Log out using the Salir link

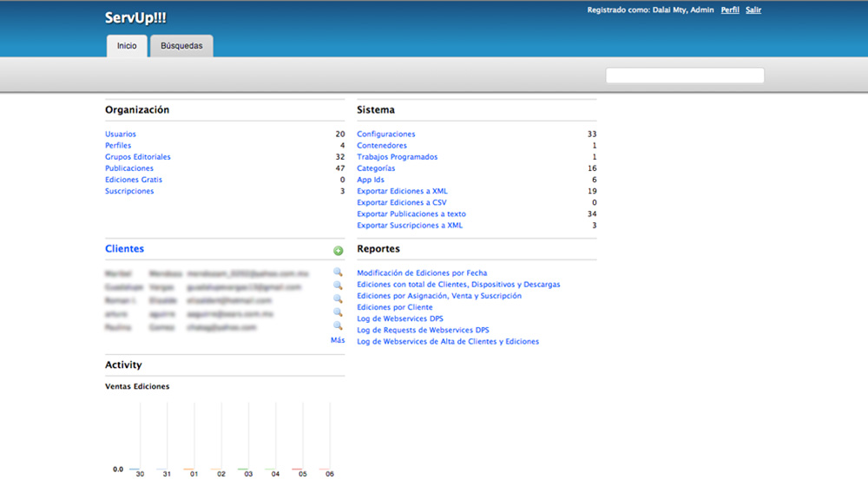click(x=753, y=10)
